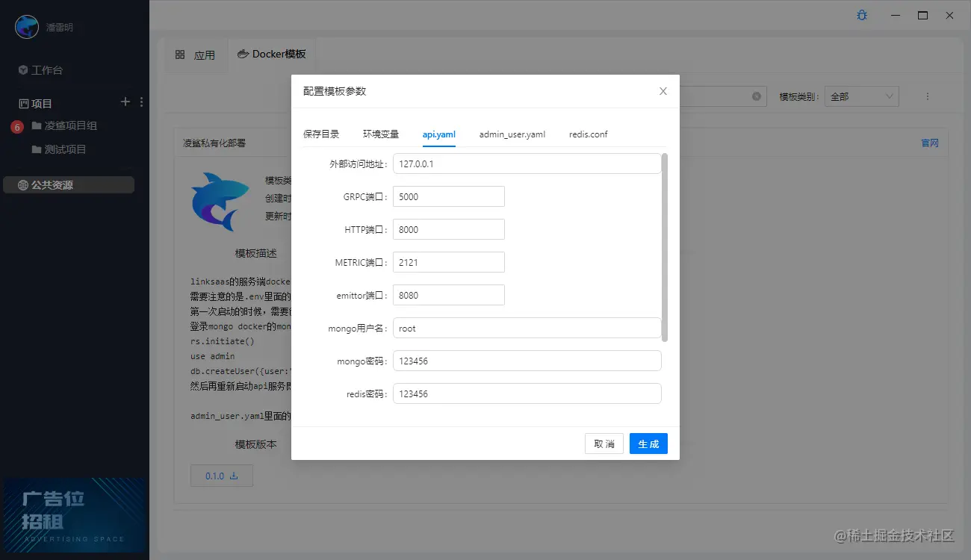Viewport: 971px width, 560px height.
Task: Switch to the 应用 tab
Action: tap(195, 55)
